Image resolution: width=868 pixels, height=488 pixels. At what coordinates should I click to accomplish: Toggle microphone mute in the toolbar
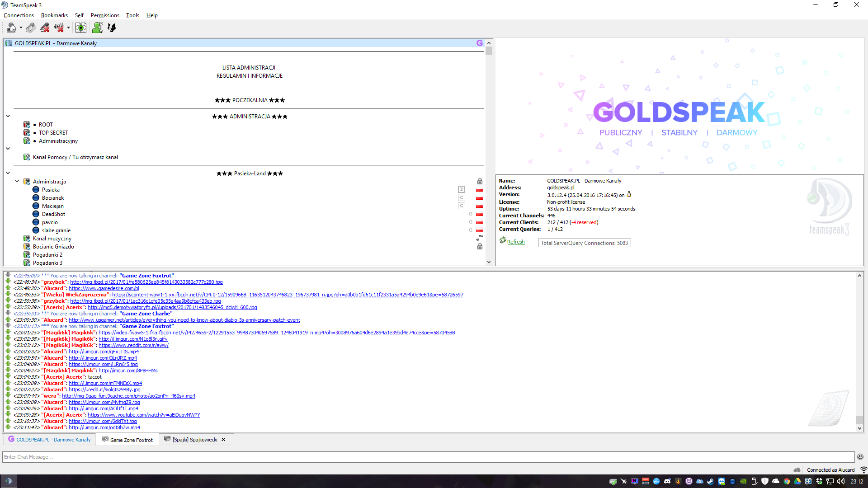click(44, 28)
